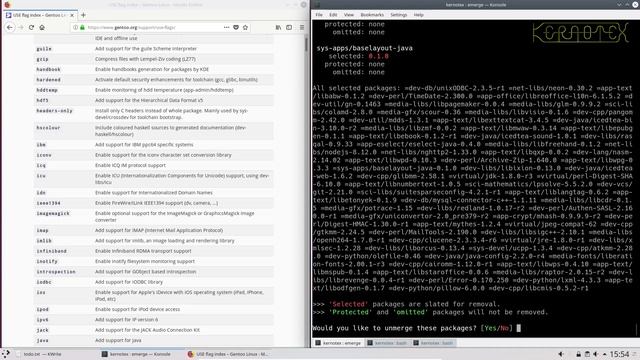Click the 'hardened' USE flag name
The image size is (640, 360).
48,80
